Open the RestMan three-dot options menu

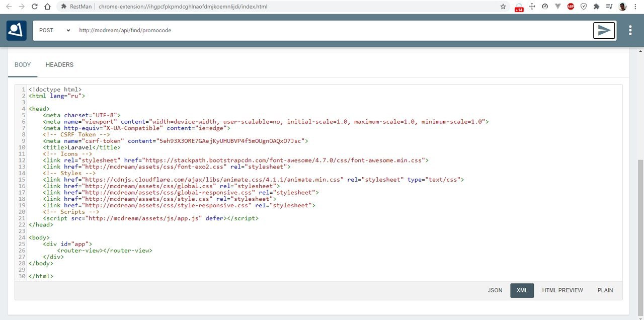tap(630, 30)
